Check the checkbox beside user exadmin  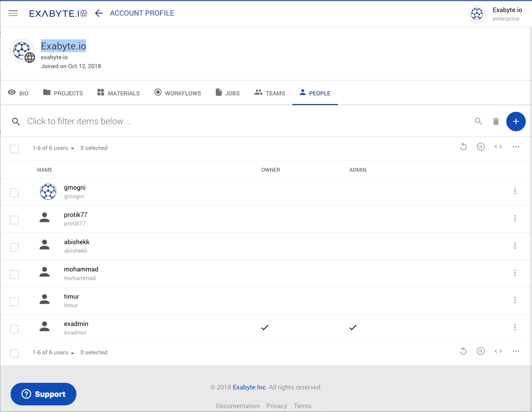point(14,329)
